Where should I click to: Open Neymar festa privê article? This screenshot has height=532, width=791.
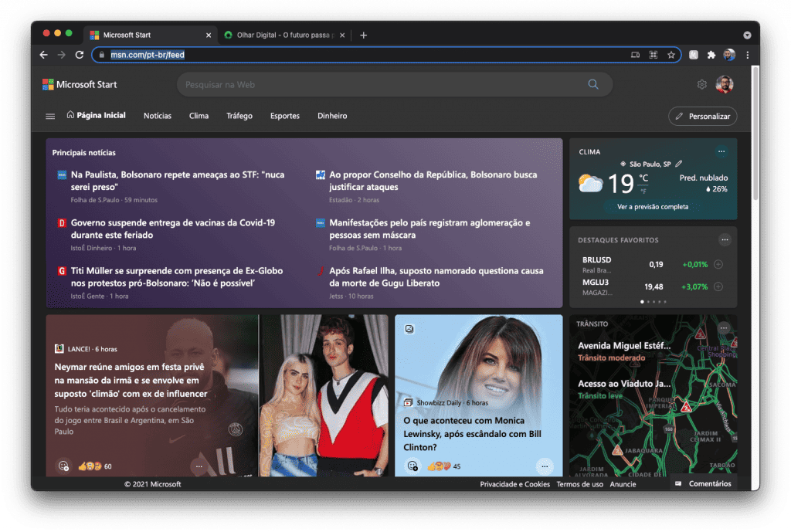click(x=131, y=380)
